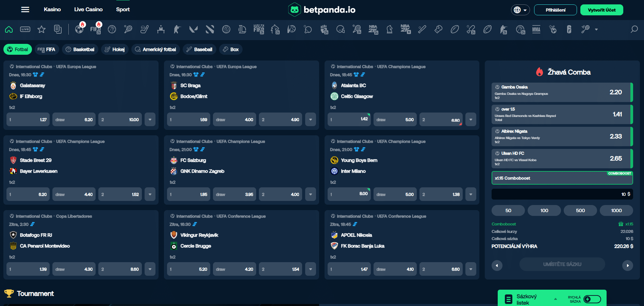Go to sportsbook home icon

coord(9,30)
